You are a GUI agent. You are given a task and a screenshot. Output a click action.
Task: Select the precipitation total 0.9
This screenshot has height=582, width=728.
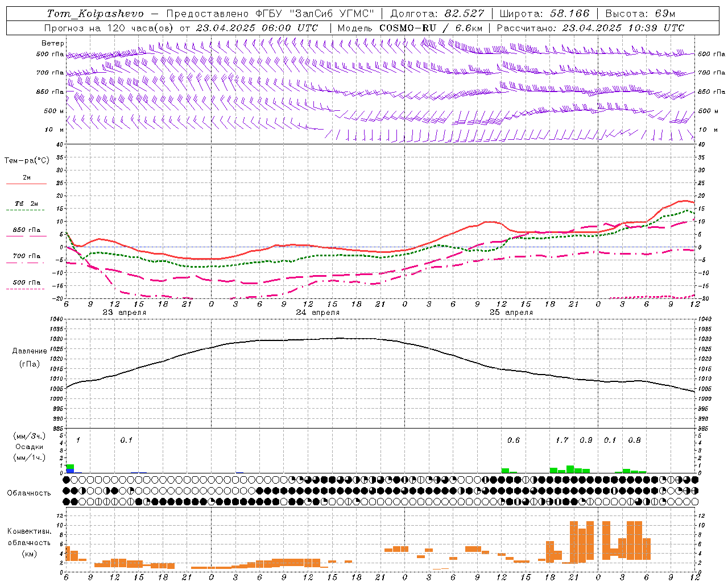pyautogui.click(x=586, y=440)
